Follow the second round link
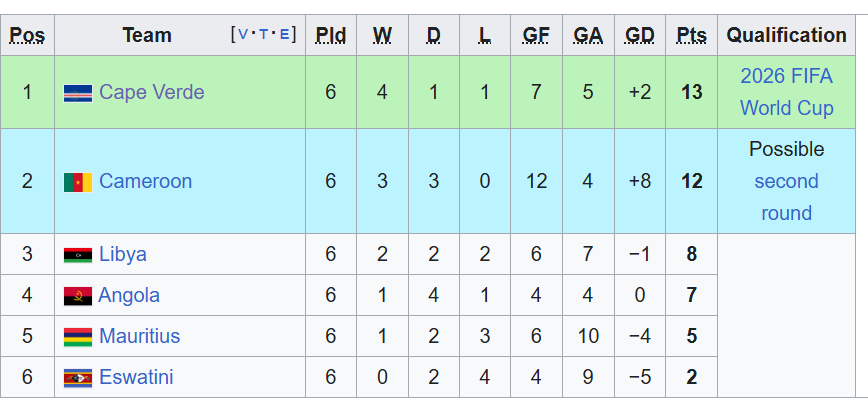This screenshot has width=868, height=417. 786,197
